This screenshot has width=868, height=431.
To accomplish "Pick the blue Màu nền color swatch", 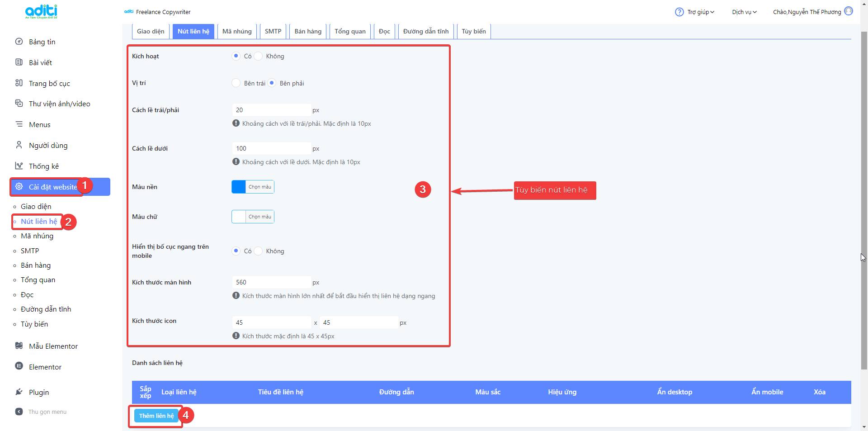I will [x=239, y=187].
